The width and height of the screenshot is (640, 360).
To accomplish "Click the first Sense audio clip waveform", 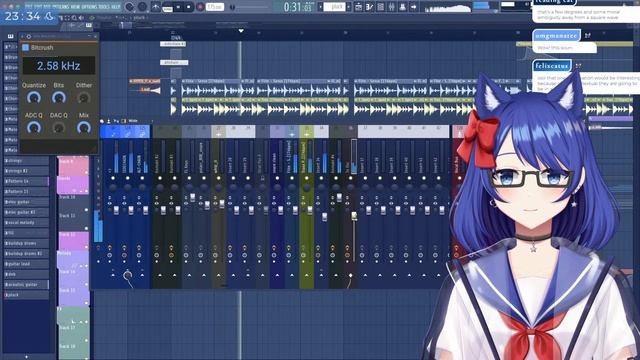I will tap(219, 91).
